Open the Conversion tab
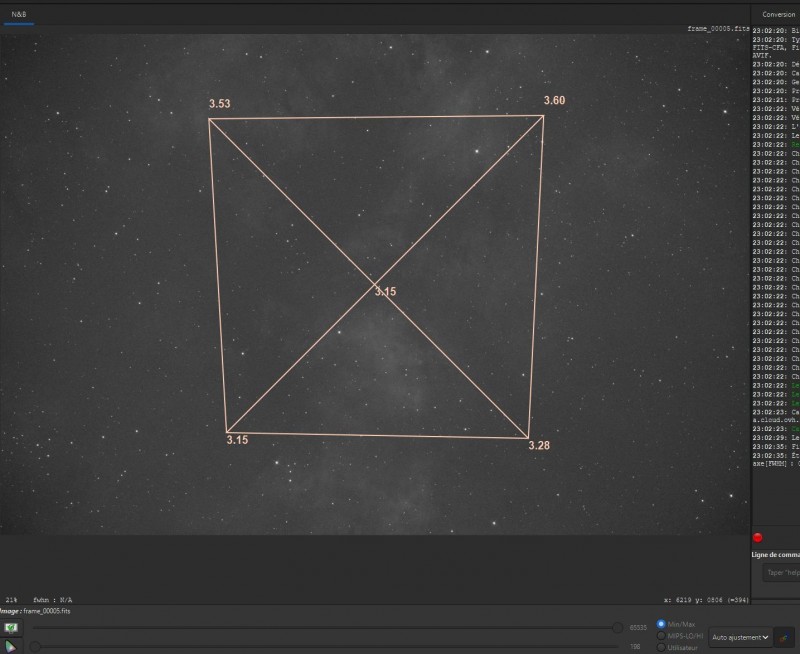 (x=779, y=14)
